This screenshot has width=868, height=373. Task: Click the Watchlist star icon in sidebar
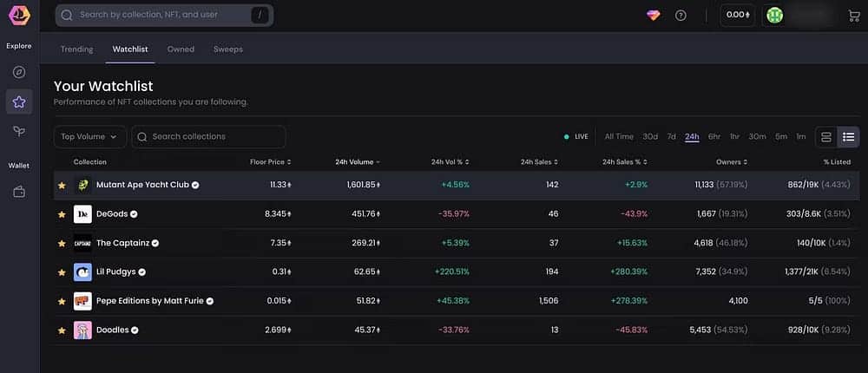pos(19,101)
